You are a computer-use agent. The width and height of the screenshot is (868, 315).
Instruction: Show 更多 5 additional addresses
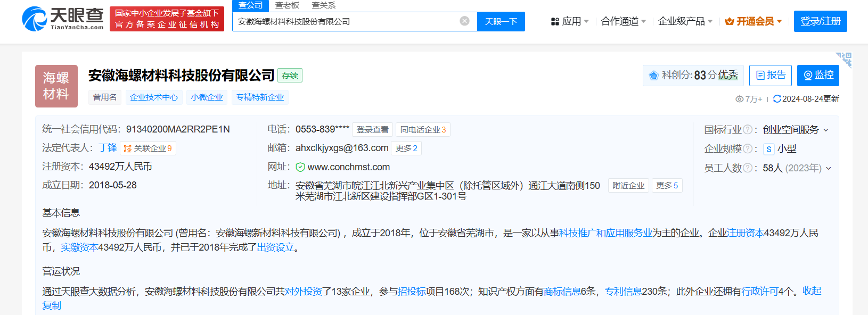coord(667,186)
